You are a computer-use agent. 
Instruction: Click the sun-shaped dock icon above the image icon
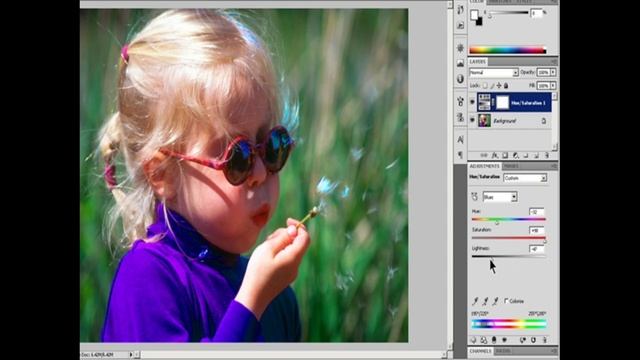pos(460,48)
